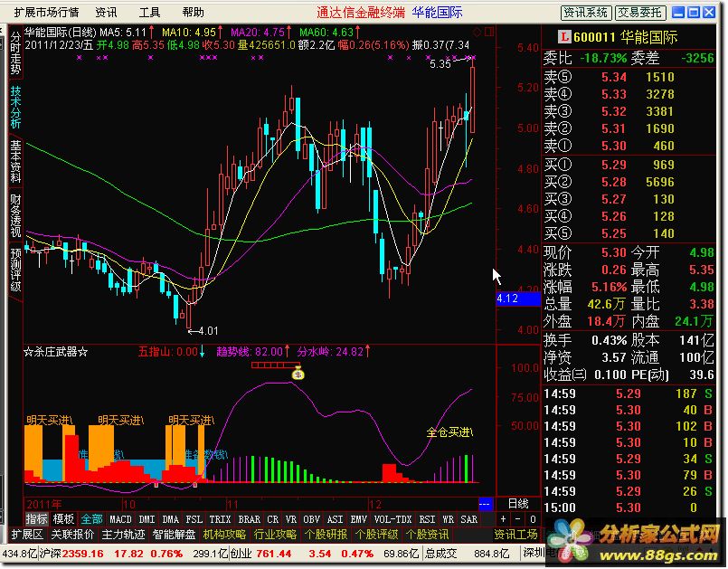This screenshot has width=728, height=569.
Task: Open the 个股评级 link
Action: coord(376,535)
